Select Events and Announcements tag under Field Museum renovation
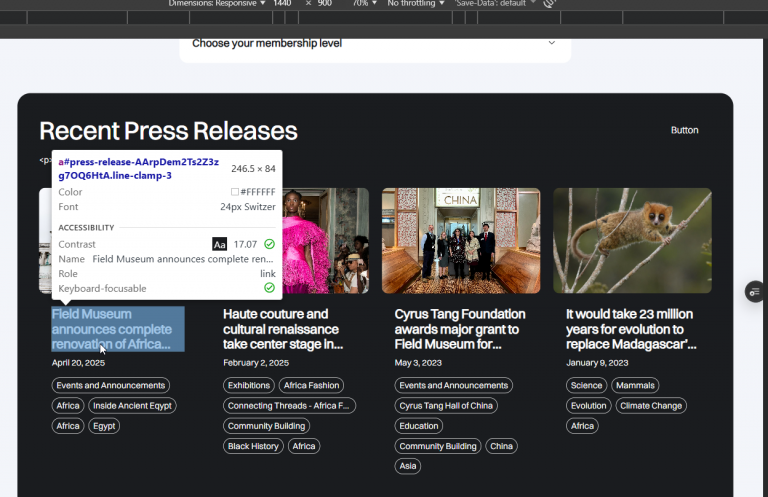 tap(111, 385)
